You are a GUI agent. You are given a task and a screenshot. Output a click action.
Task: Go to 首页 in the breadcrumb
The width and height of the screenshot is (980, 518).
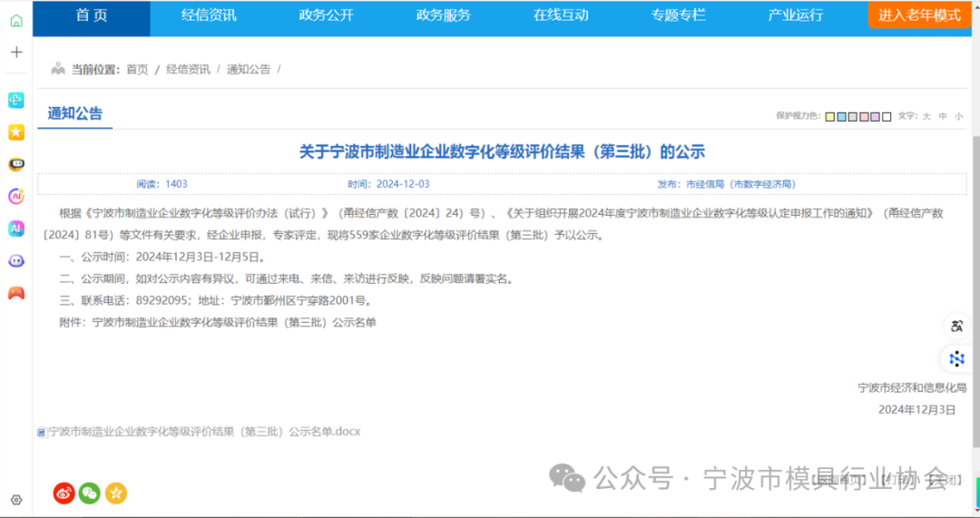[137, 69]
